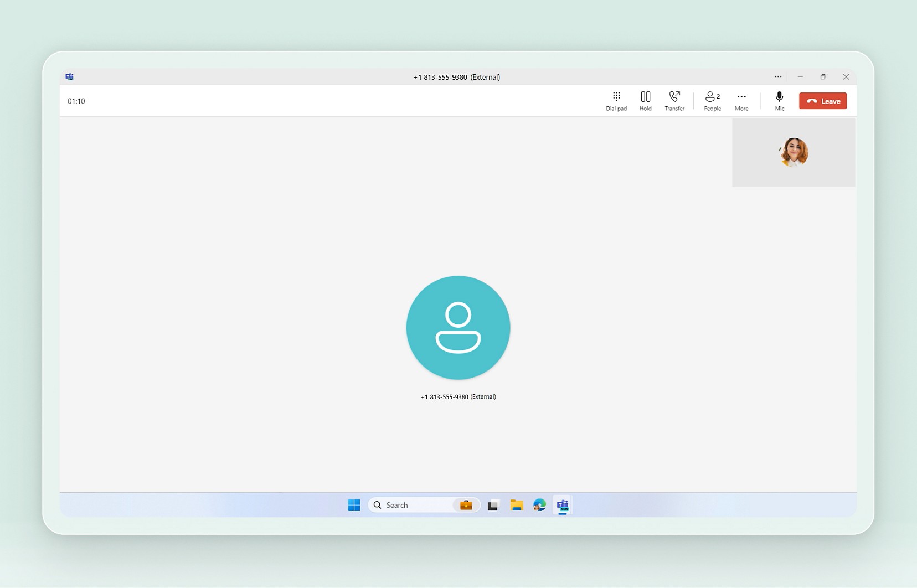Open Microsoft Edge from taskbar

(x=539, y=505)
